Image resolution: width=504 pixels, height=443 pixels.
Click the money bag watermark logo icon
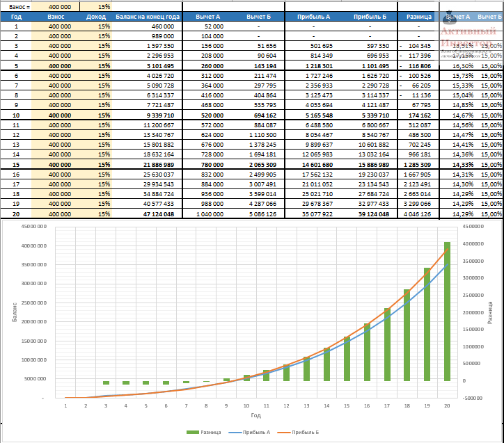point(450,17)
